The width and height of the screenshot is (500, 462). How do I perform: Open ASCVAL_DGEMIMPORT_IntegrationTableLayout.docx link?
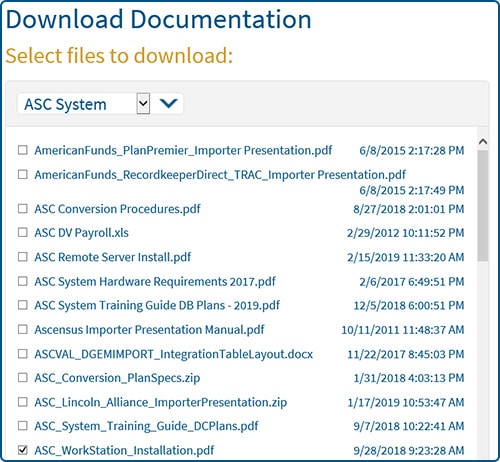pos(174,354)
